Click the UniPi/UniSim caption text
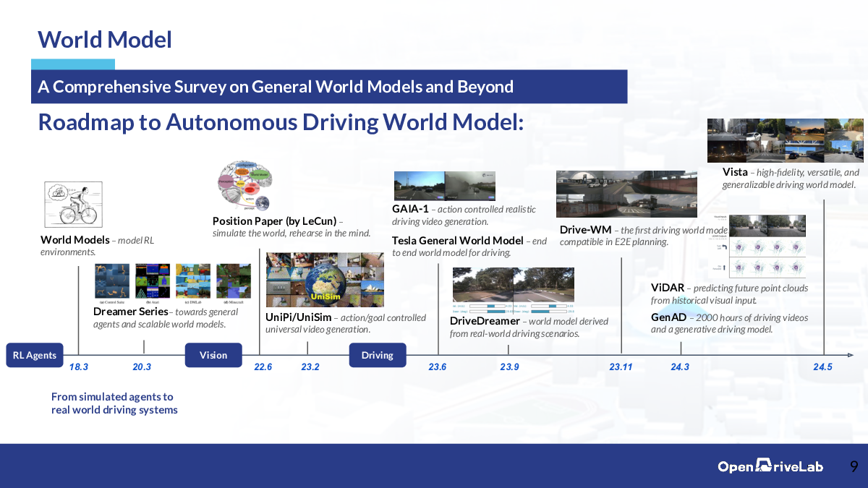The image size is (868, 488). coord(346,323)
